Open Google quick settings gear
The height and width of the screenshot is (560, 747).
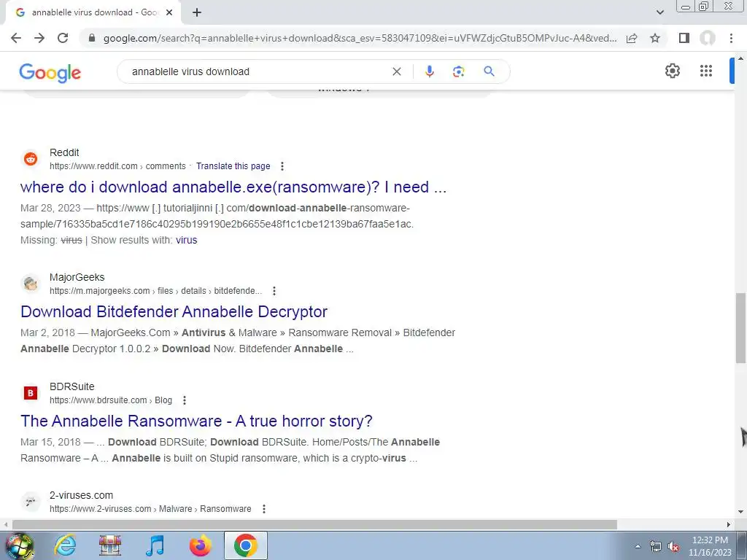[672, 71]
